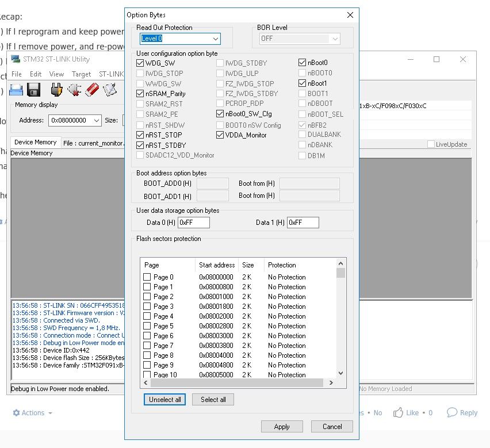Click the Open file icon in ST-LINK toolbar
490x448 pixels.
(x=16, y=90)
